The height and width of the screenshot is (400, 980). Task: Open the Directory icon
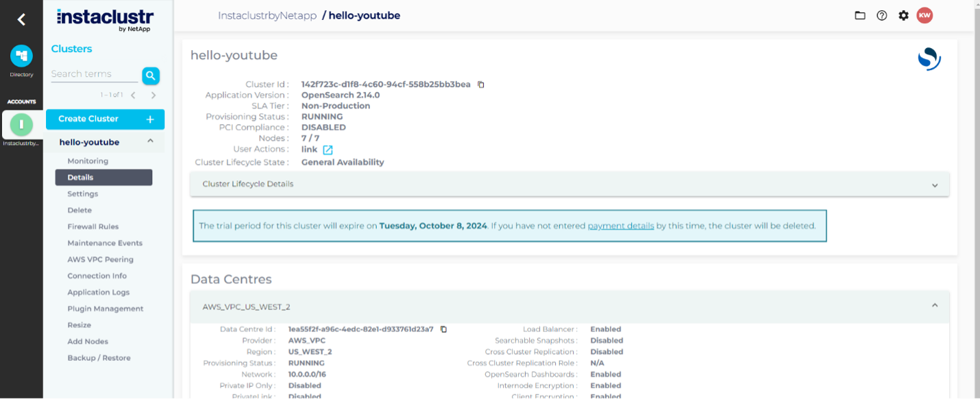click(x=21, y=56)
